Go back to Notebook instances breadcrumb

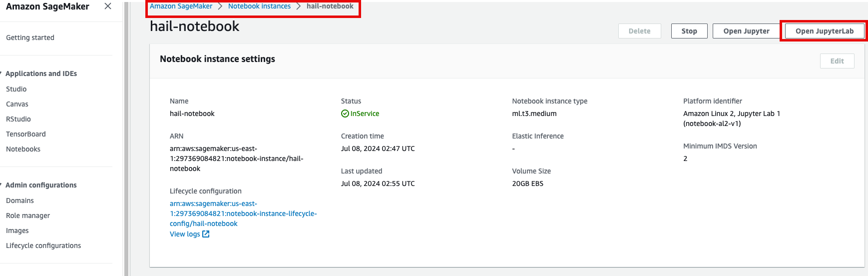click(259, 6)
